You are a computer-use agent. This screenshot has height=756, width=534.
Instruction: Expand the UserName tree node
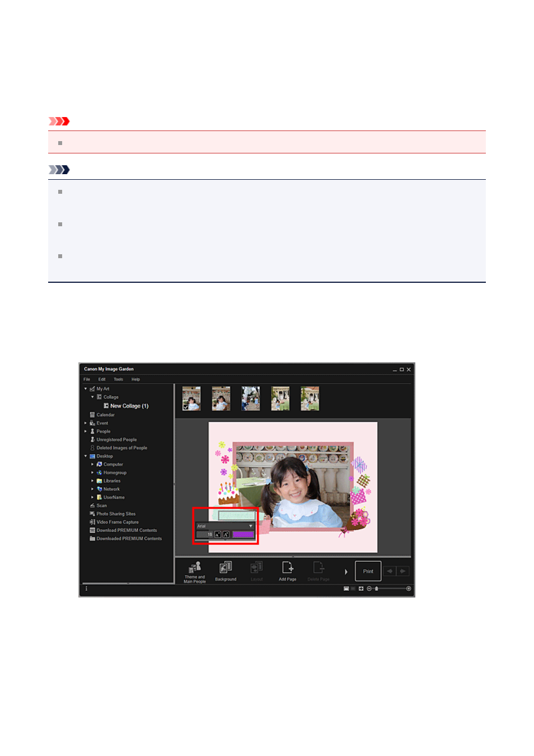pyautogui.click(x=92, y=497)
